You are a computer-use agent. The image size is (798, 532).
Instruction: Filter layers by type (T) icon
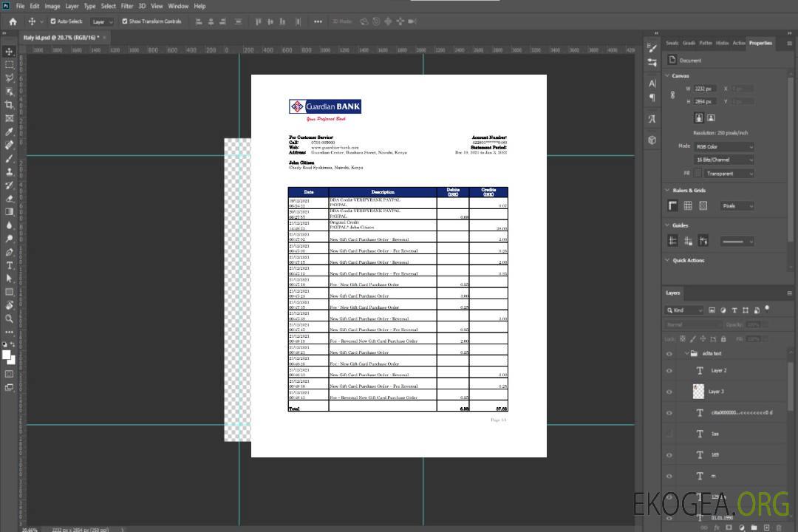[734, 310]
